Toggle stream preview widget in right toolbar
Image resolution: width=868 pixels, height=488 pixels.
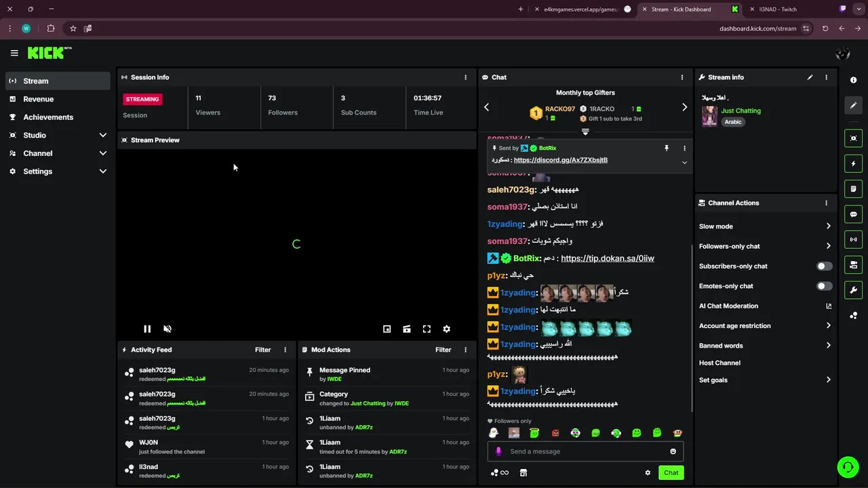point(853,138)
